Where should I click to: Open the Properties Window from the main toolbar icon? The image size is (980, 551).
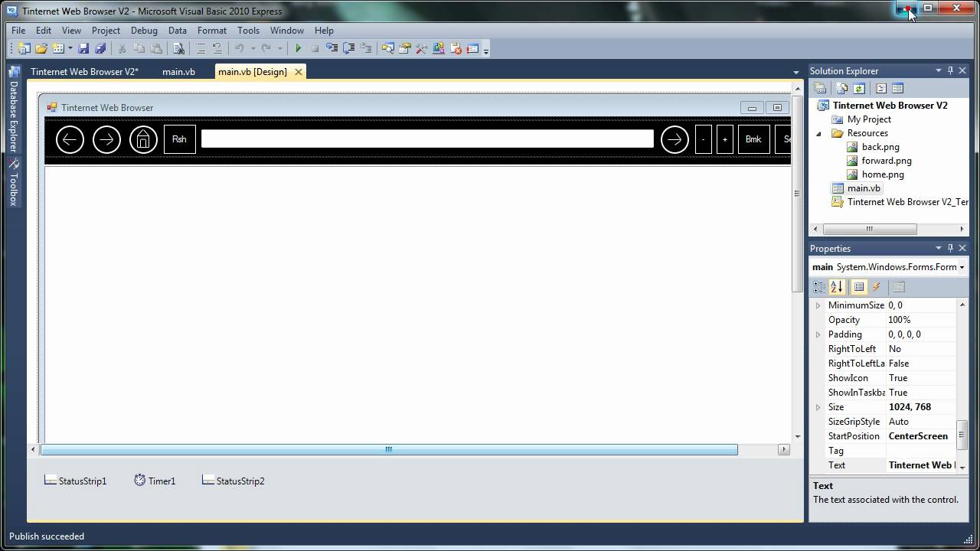pos(405,48)
